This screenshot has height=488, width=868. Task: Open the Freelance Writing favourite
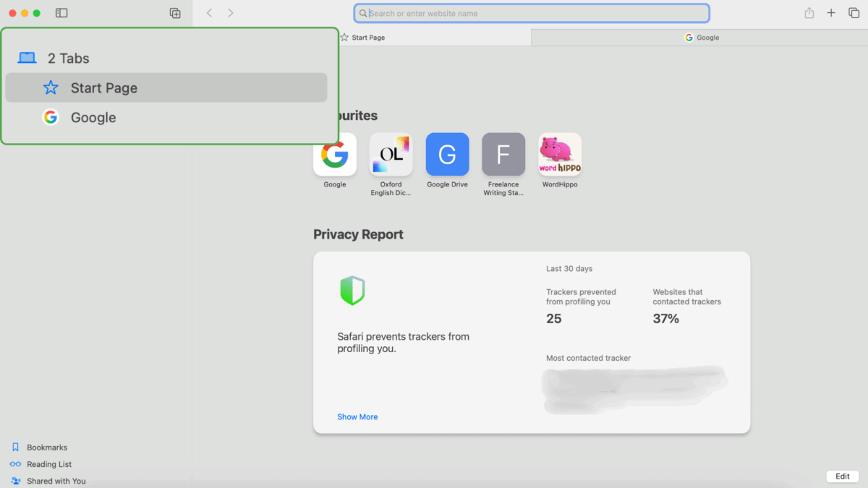pyautogui.click(x=503, y=154)
